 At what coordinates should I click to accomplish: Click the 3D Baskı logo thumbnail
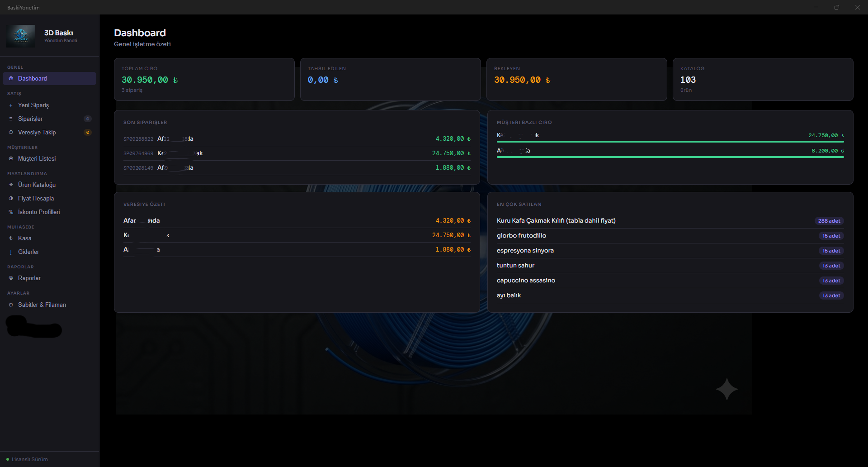coord(21,36)
